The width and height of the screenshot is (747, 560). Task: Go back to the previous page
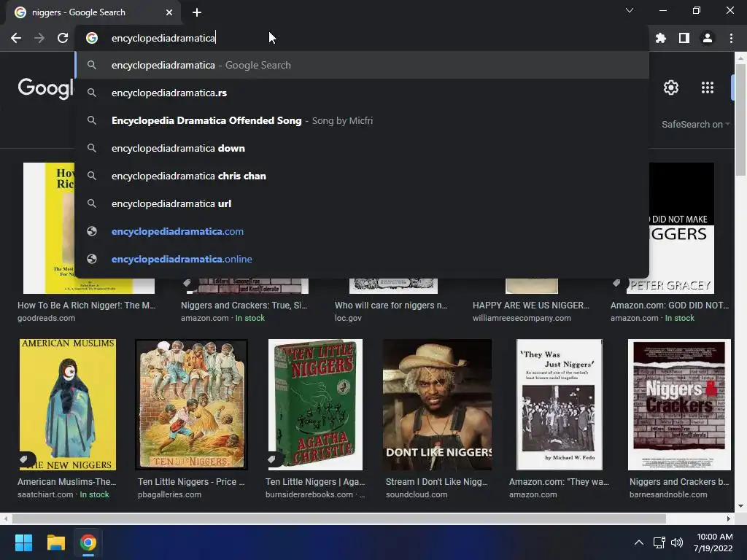point(16,38)
